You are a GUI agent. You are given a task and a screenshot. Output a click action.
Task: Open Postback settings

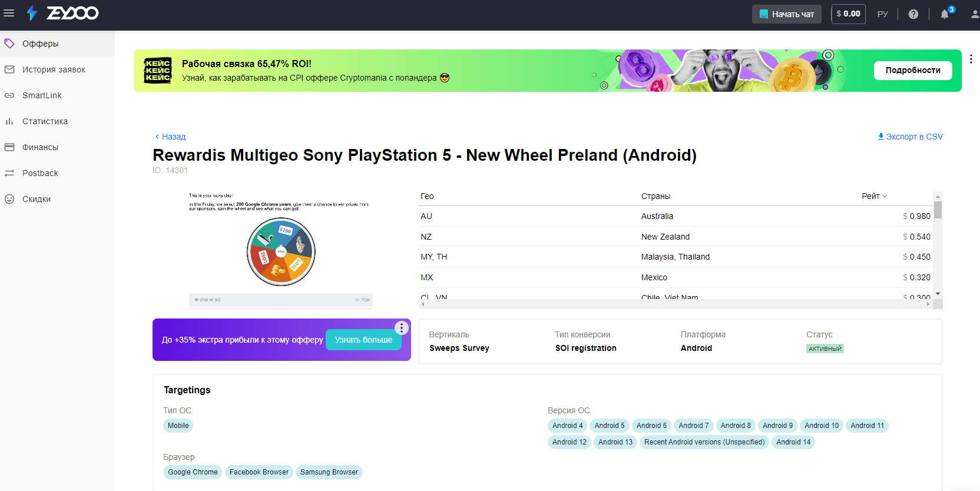point(57,173)
